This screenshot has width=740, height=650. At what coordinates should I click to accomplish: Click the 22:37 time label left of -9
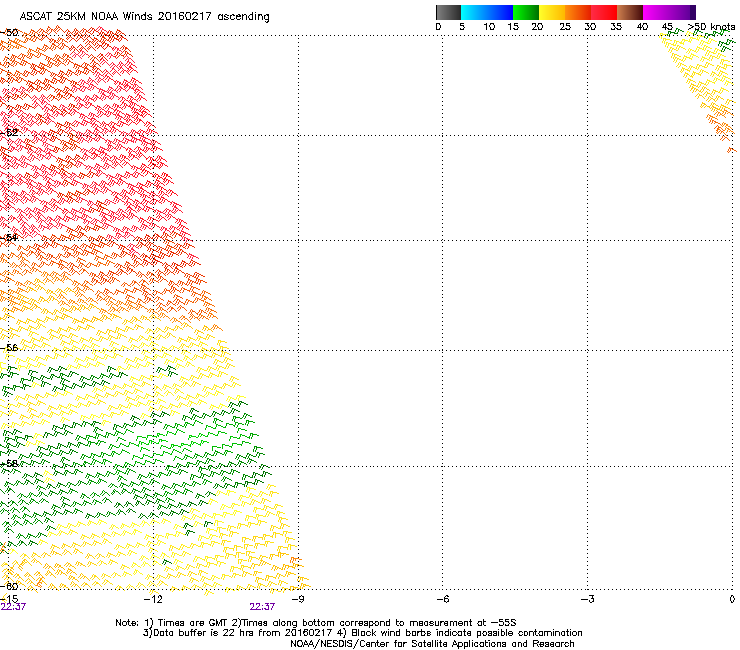click(262, 607)
